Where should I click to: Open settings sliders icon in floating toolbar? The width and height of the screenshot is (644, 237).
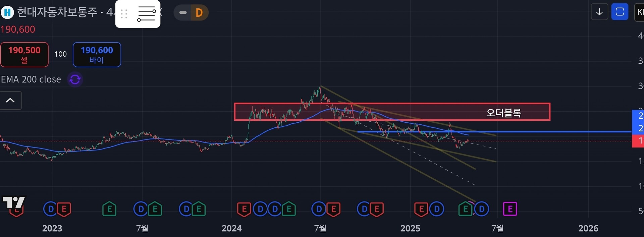[x=147, y=14]
